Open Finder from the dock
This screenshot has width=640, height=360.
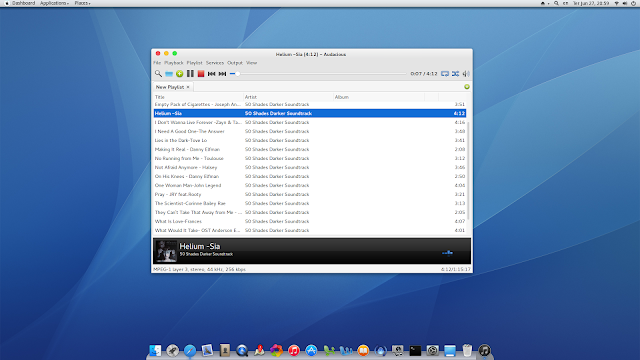pyautogui.click(x=155, y=351)
